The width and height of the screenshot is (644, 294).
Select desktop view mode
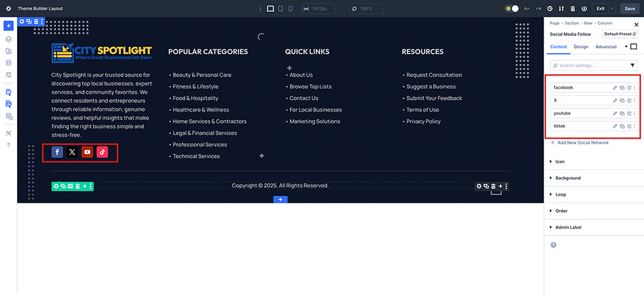(270, 9)
